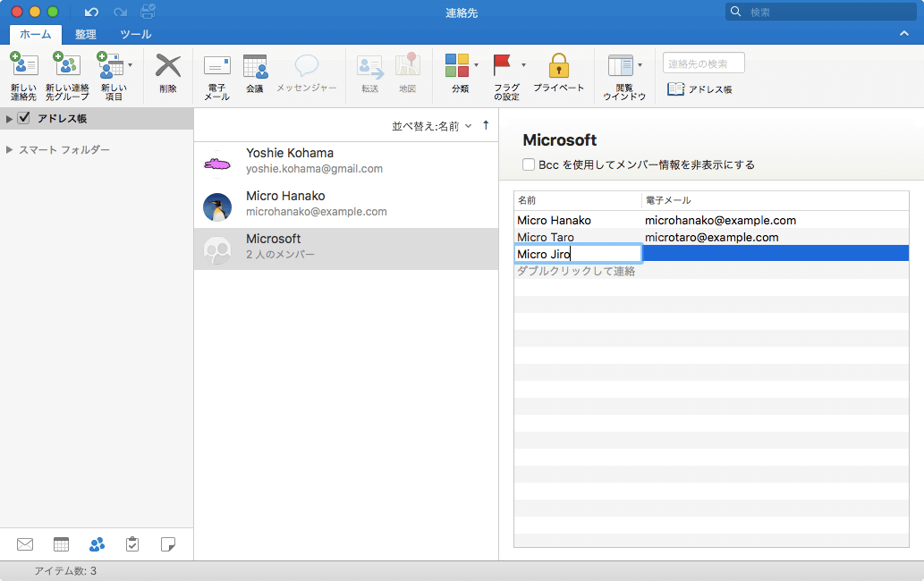Click the Microsoft group title heading

coord(559,140)
